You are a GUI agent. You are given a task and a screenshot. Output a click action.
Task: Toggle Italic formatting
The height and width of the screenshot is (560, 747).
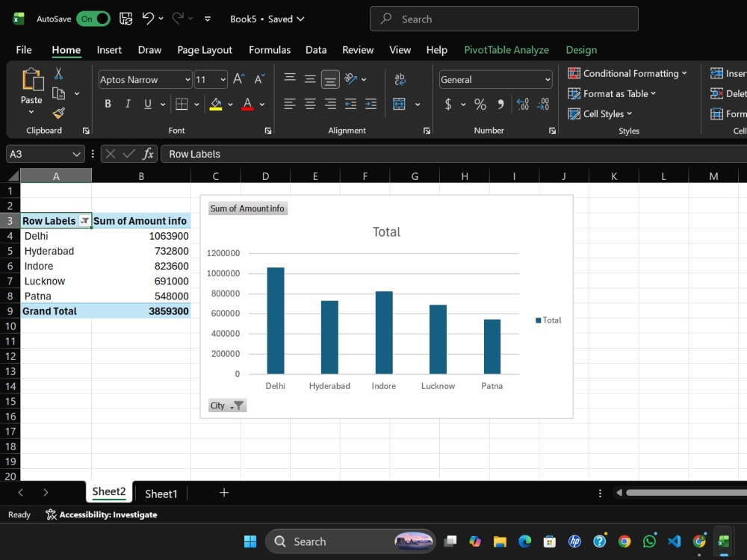tap(128, 104)
